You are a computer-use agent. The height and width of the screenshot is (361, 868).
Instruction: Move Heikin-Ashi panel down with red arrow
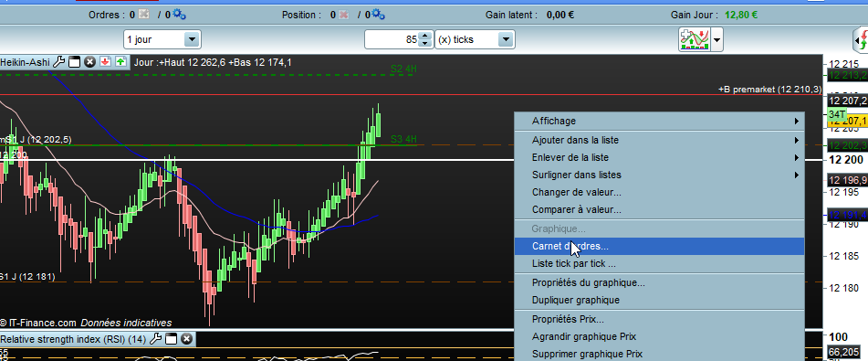point(106,62)
